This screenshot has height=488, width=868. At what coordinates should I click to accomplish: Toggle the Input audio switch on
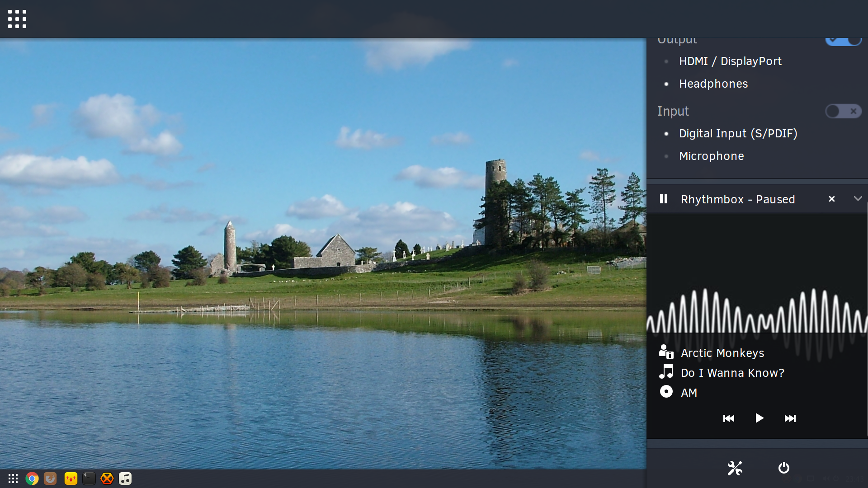click(844, 111)
